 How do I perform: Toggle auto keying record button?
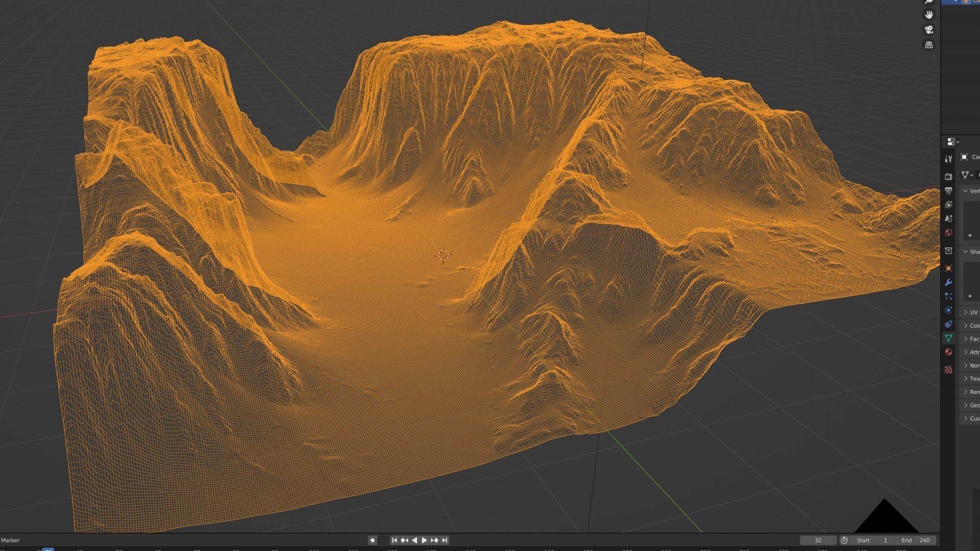tap(373, 540)
